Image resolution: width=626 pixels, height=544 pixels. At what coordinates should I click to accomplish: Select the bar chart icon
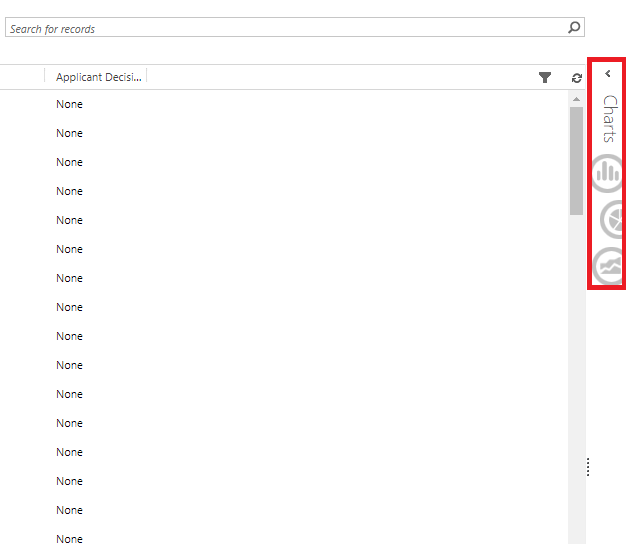(x=607, y=173)
